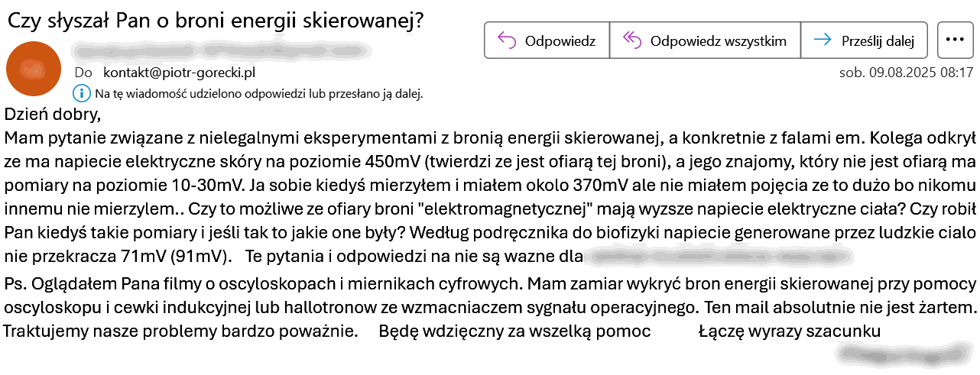The image size is (980, 375).
Task: Click the blue info icon in notice bar
Action: point(80,93)
